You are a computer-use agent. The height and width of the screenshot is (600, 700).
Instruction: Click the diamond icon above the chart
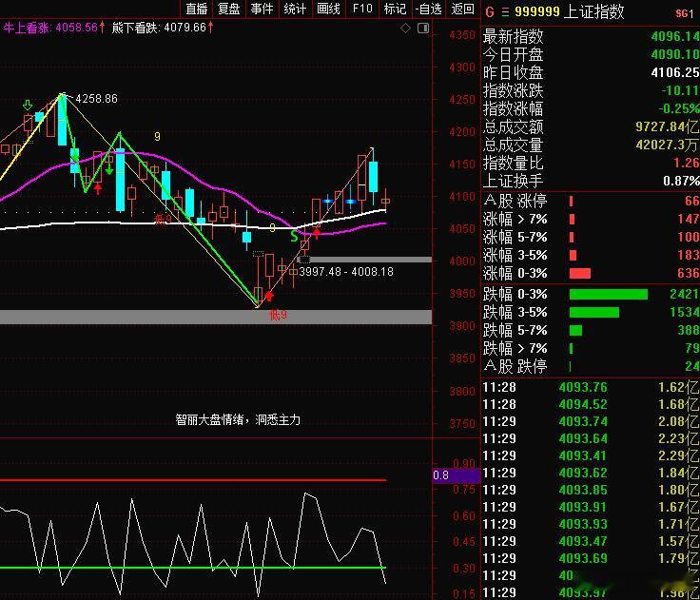pyautogui.click(x=405, y=29)
